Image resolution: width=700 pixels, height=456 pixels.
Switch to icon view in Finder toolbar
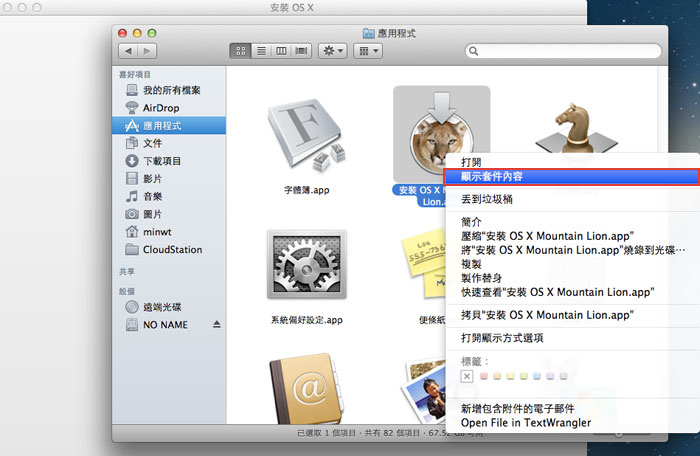coord(241,51)
